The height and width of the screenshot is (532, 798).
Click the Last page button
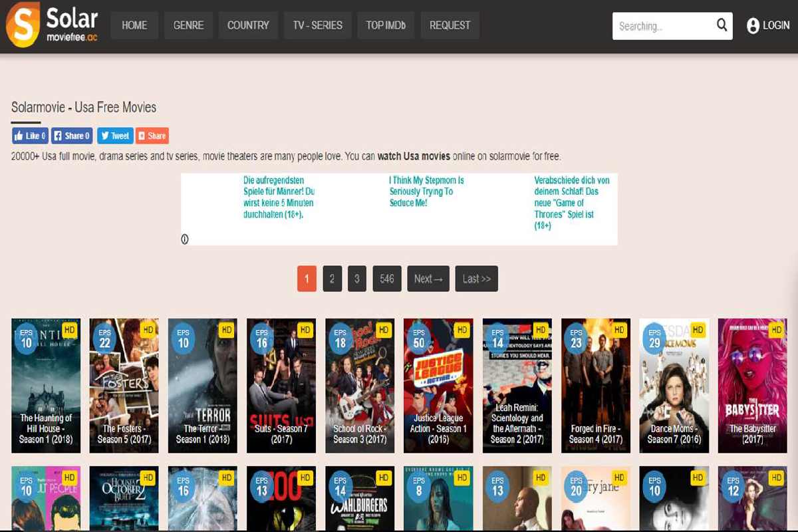coord(477,279)
